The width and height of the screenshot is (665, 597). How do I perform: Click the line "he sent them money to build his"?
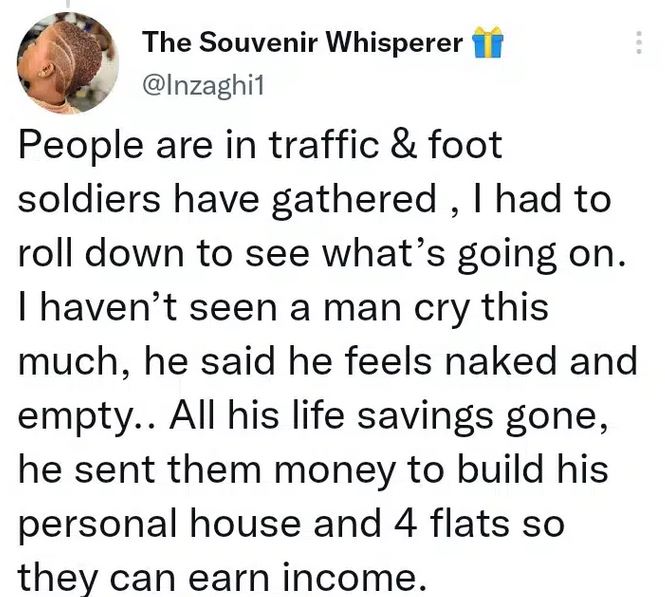click(x=311, y=461)
